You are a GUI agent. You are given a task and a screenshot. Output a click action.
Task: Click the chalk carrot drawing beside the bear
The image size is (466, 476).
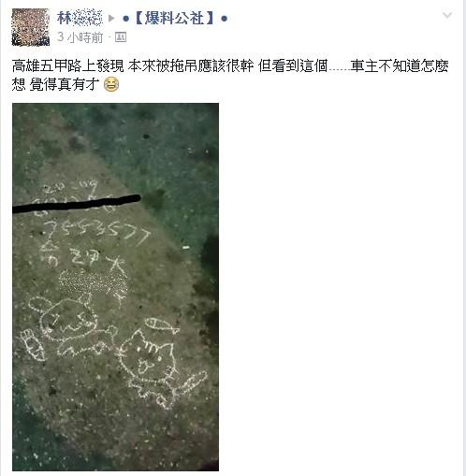click(33, 345)
